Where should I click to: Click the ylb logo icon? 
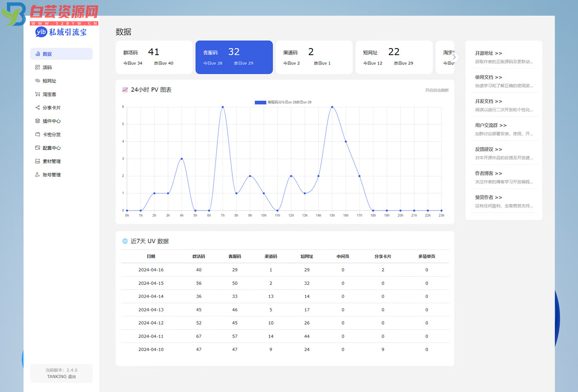(x=41, y=32)
